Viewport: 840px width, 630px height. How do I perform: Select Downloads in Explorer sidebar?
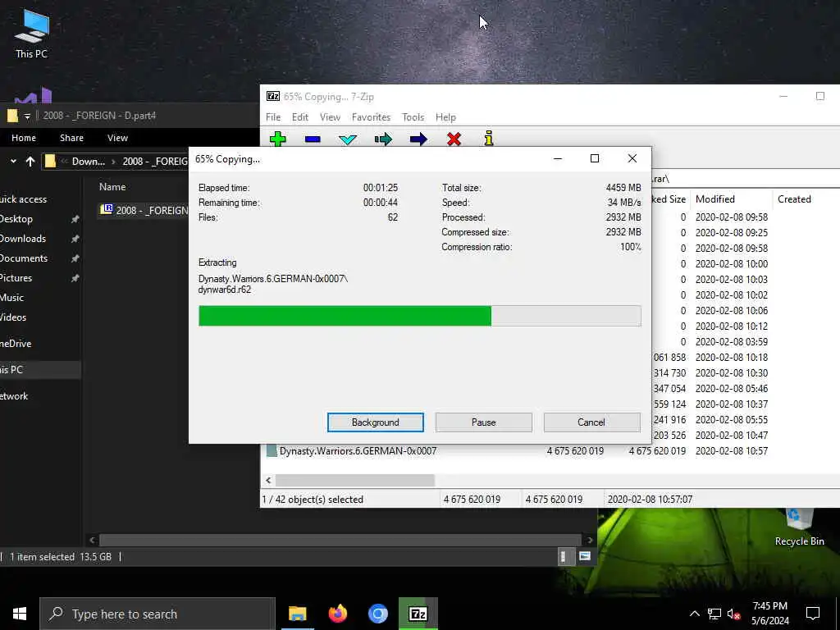pyautogui.click(x=23, y=239)
